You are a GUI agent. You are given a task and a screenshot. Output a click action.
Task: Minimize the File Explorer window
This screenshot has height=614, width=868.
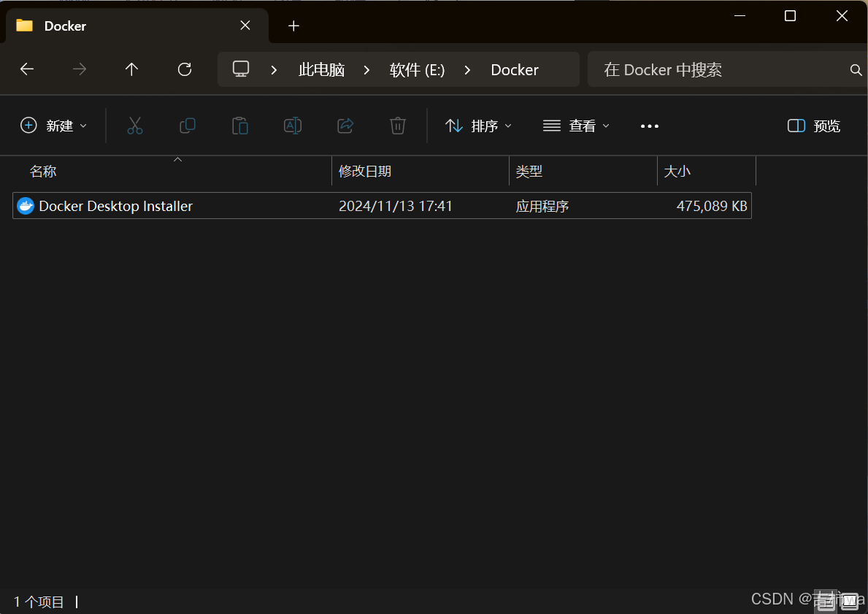pos(740,15)
